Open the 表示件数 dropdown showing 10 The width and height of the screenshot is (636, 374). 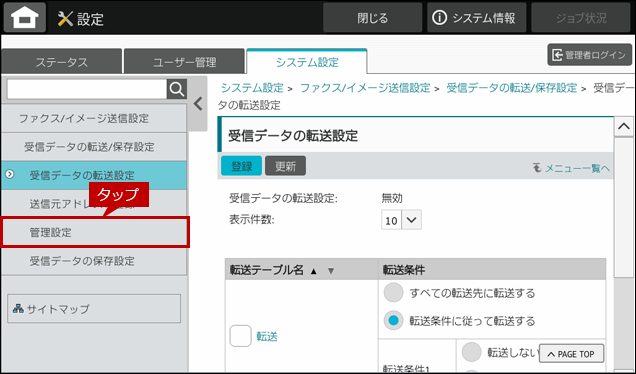pos(401,220)
